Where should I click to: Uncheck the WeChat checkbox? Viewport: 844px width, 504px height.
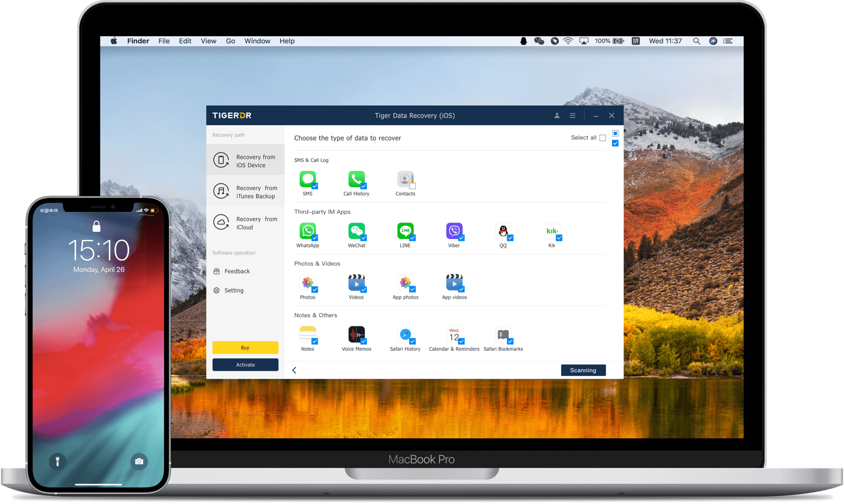364,238
